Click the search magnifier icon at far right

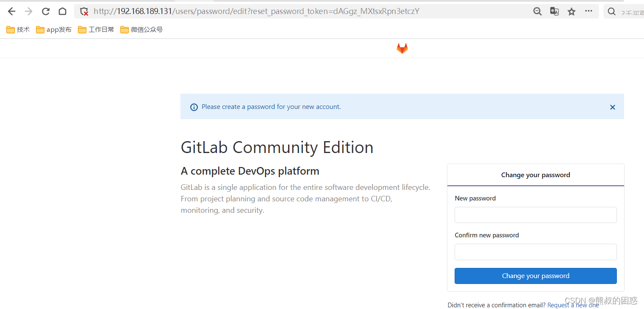coord(611,11)
